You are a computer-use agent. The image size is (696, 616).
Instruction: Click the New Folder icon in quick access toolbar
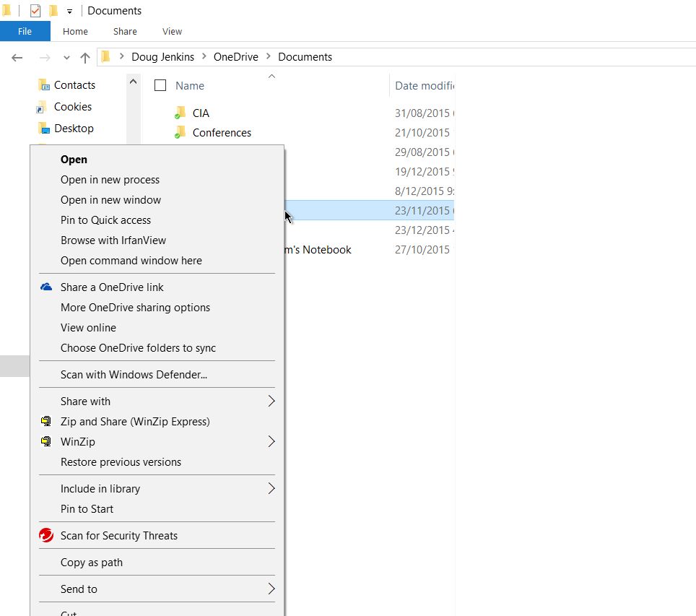coord(53,11)
